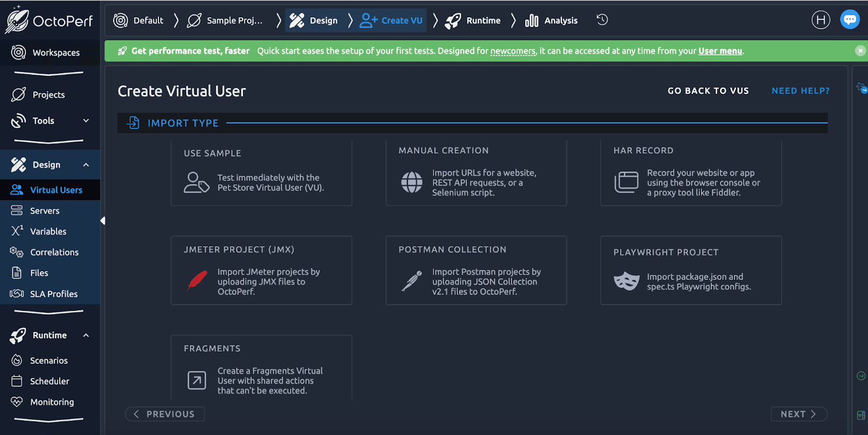Click the Analysis chart breadcrumb
Image resolution: width=868 pixels, height=435 pixels.
tap(551, 21)
